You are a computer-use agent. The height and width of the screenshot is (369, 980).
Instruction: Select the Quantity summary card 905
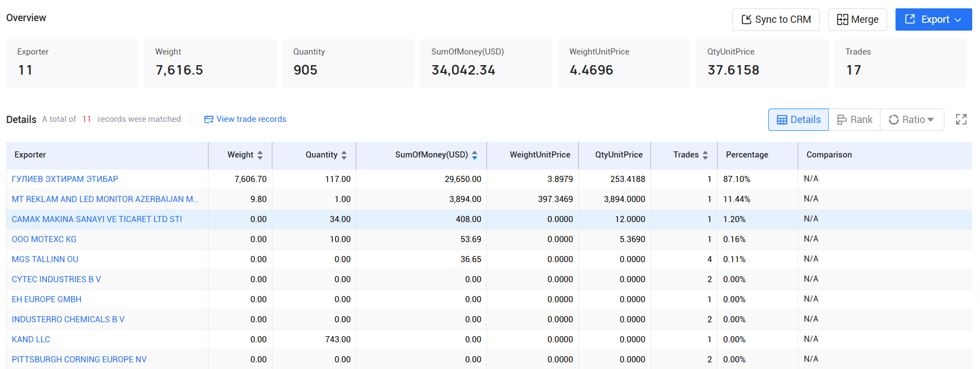point(349,63)
